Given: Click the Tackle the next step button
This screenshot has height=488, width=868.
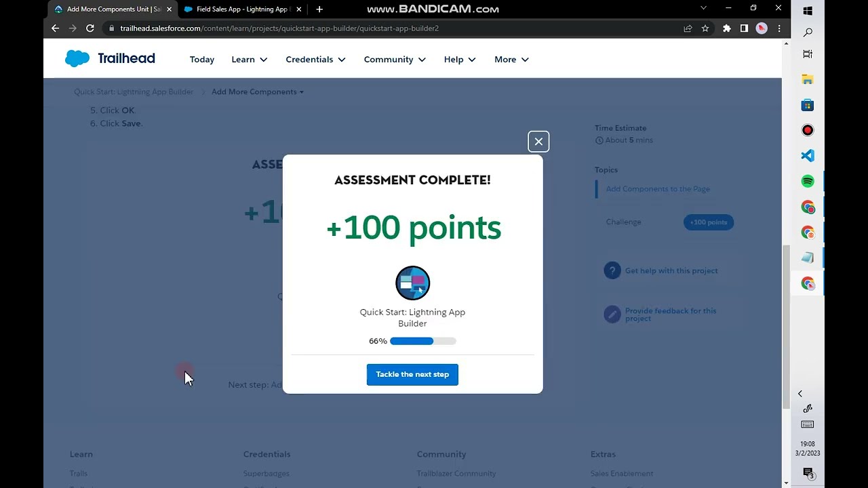Looking at the screenshot, I should coord(412,374).
